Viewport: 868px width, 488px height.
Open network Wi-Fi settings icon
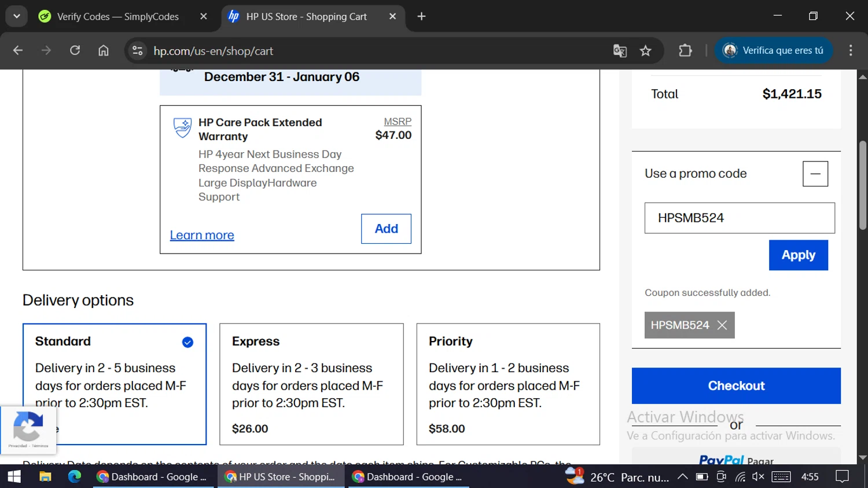click(740, 476)
